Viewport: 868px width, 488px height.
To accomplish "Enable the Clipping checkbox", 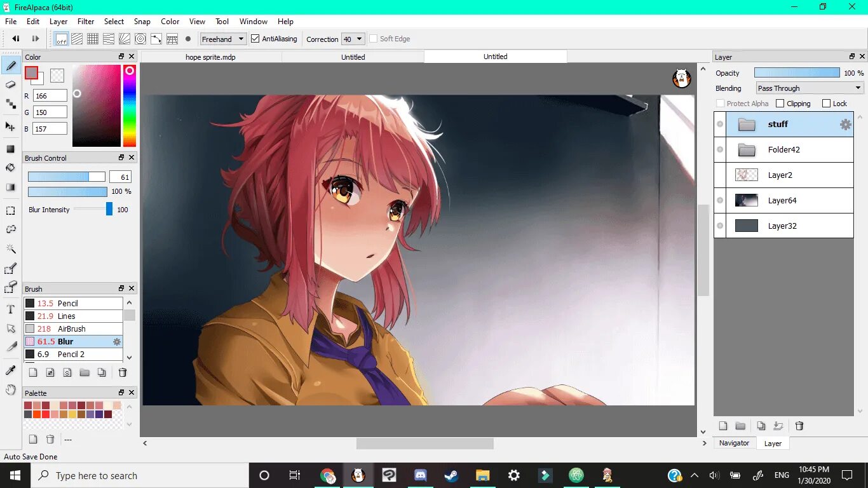I will pyautogui.click(x=780, y=104).
